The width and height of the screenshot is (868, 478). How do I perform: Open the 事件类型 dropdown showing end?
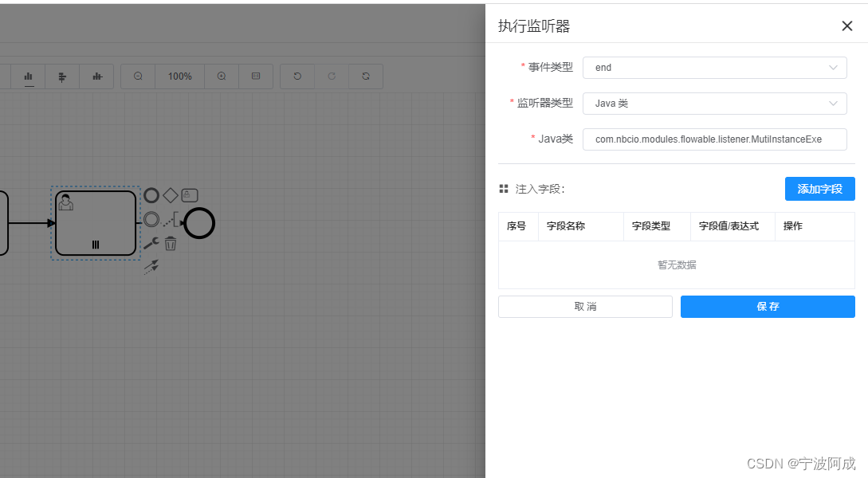click(x=714, y=68)
